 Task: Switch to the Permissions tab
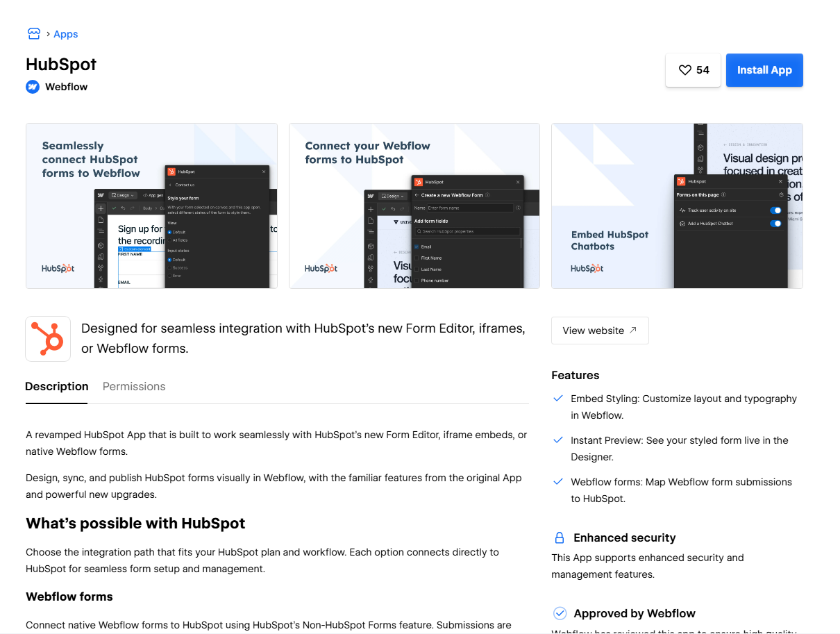tap(134, 387)
